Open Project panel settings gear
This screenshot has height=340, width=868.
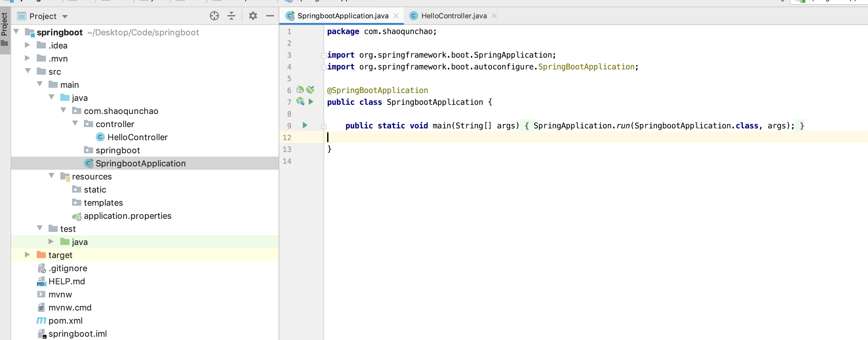pos(253,16)
